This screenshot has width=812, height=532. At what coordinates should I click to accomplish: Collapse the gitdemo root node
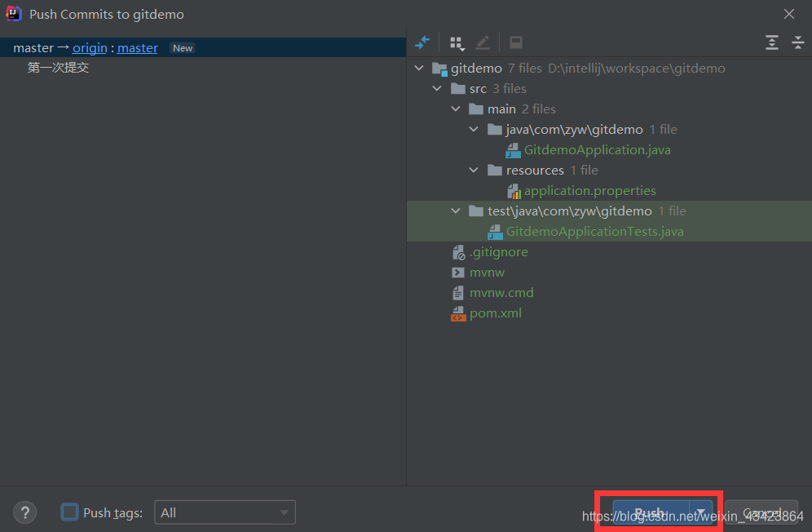[x=419, y=68]
